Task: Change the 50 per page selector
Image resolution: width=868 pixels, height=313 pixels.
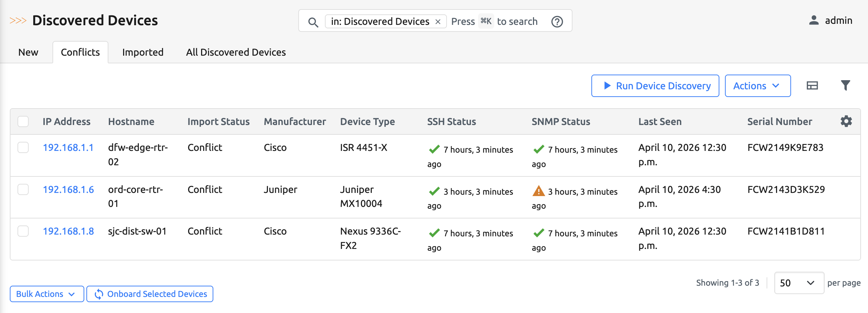Action: [x=799, y=283]
